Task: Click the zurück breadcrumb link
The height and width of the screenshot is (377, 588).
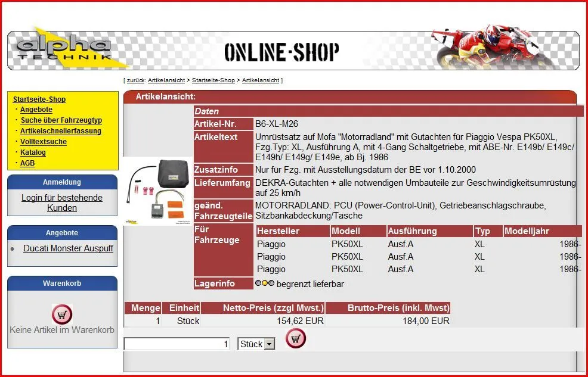Action: (135, 80)
